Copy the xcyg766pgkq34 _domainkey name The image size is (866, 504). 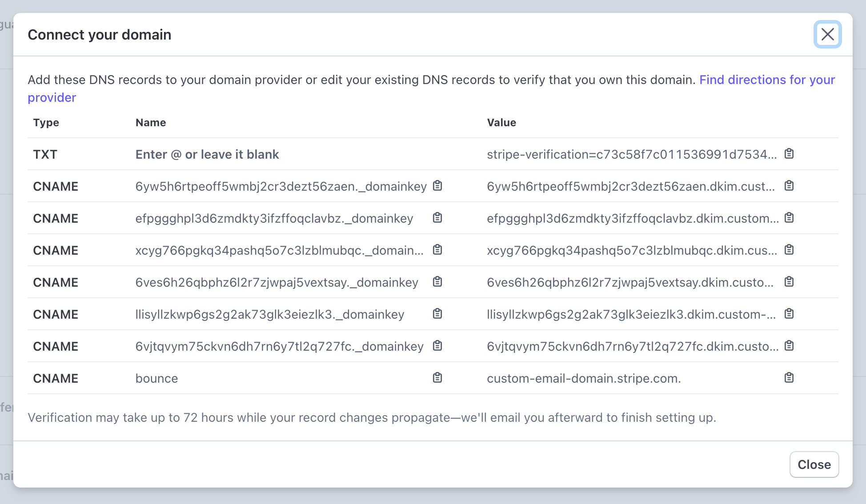(x=437, y=250)
